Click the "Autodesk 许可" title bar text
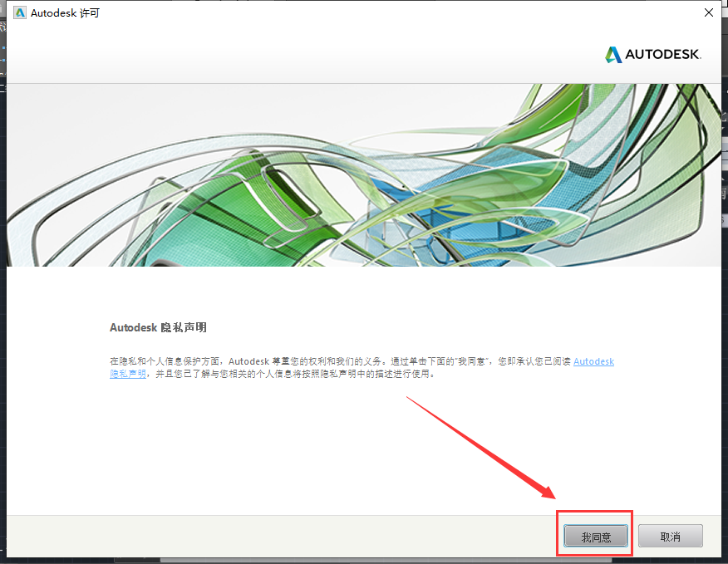The width and height of the screenshot is (728, 564). [x=65, y=13]
